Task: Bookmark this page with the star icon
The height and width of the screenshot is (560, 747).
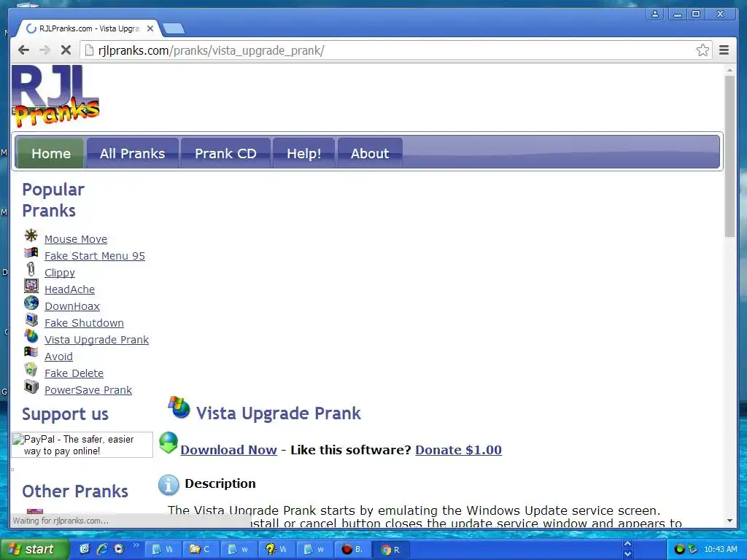Action: coord(703,50)
